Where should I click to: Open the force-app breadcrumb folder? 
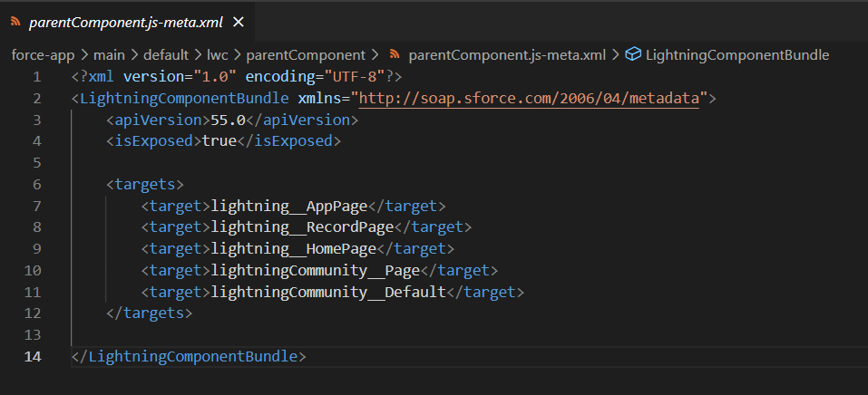click(43, 54)
